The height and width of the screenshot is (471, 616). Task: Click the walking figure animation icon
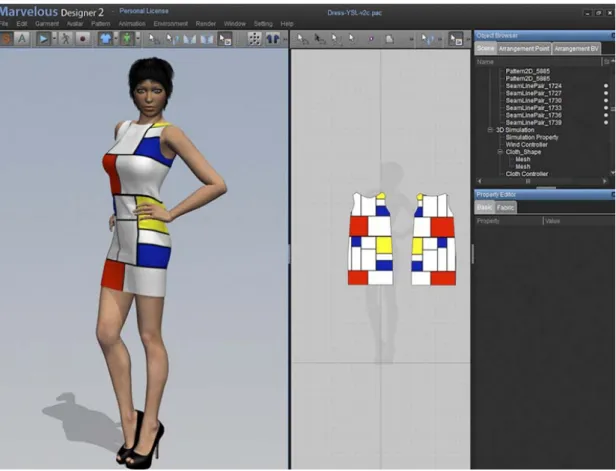(66, 39)
